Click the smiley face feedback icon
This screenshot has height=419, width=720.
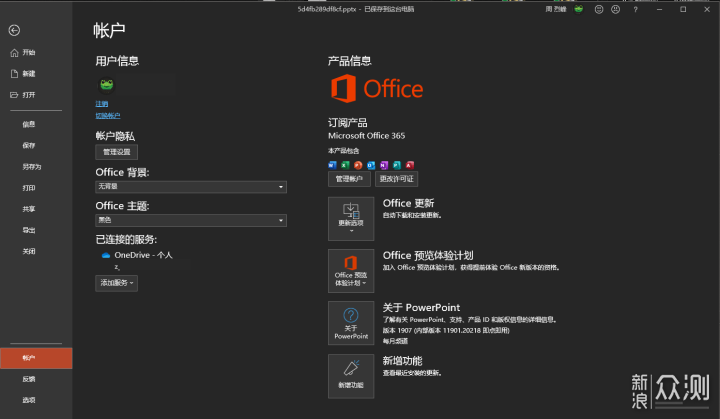click(x=599, y=9)
